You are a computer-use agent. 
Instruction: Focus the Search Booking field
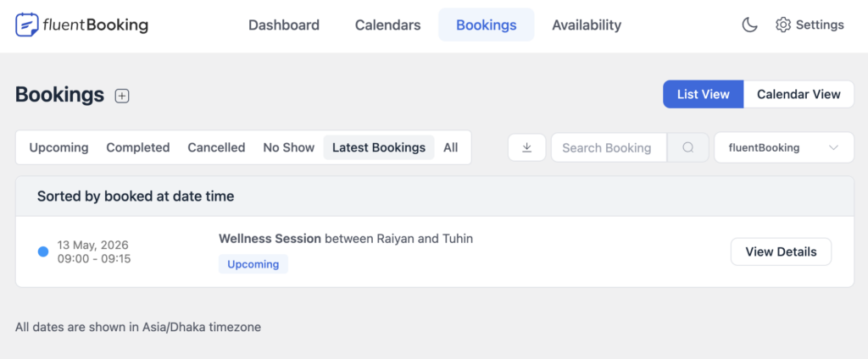(609, 147)
